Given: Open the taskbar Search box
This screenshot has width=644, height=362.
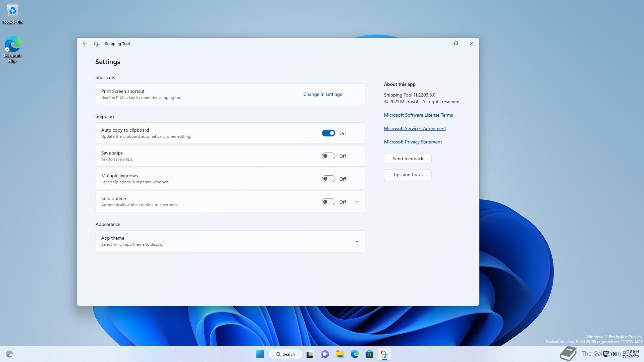Looking at the screenshot, I should [285, 354].
